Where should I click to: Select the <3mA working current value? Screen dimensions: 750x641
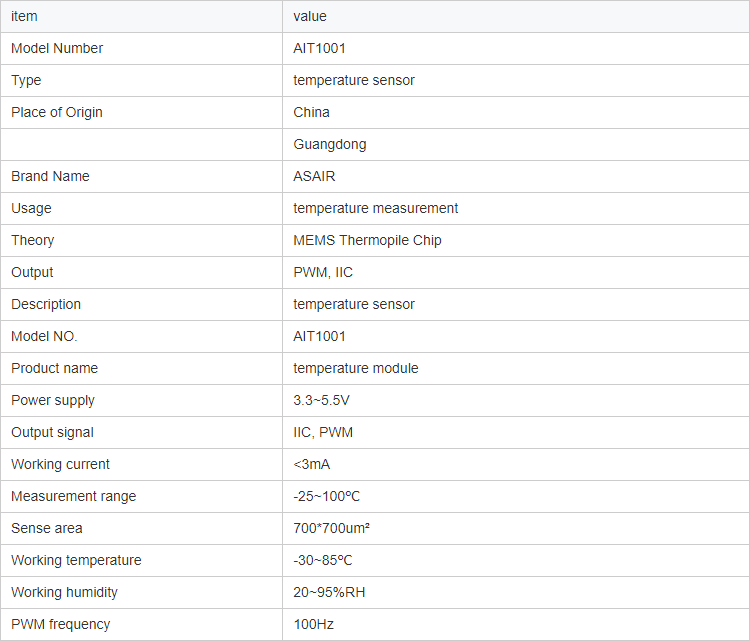[x=313, y=464]
